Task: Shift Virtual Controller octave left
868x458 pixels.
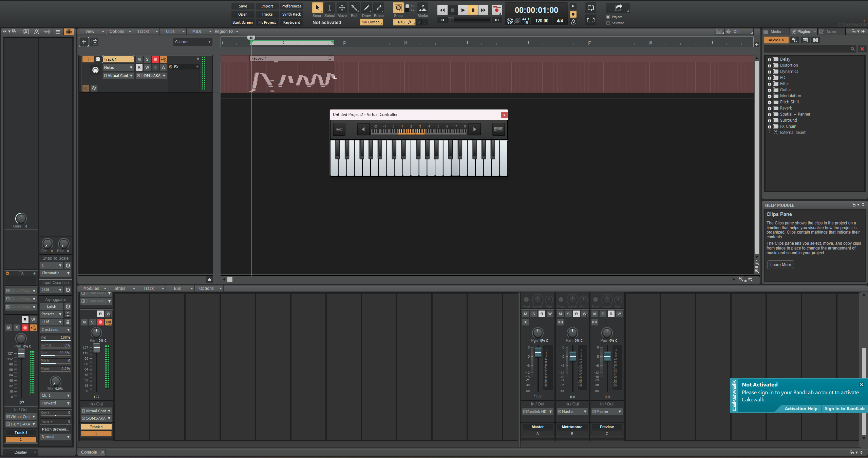Action: click(363, 129)
